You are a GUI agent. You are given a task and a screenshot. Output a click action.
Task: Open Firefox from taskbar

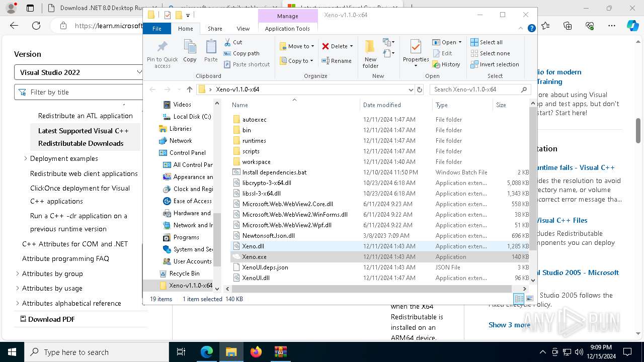click(x=256, y=352)
